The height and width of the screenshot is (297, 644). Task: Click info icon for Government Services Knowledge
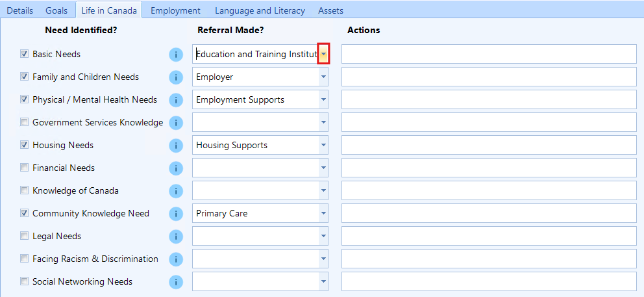175,123
